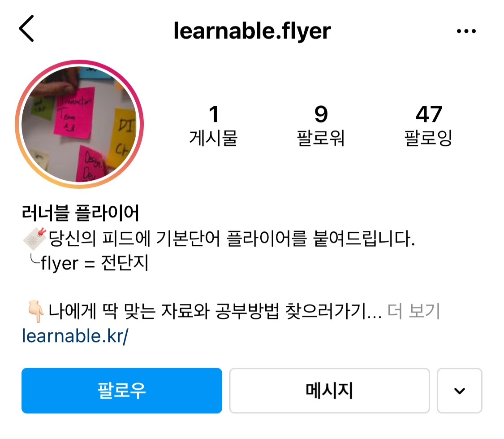Tap the learnable.flyer username title
Screen dimensions: 504x439
(252, 31)
